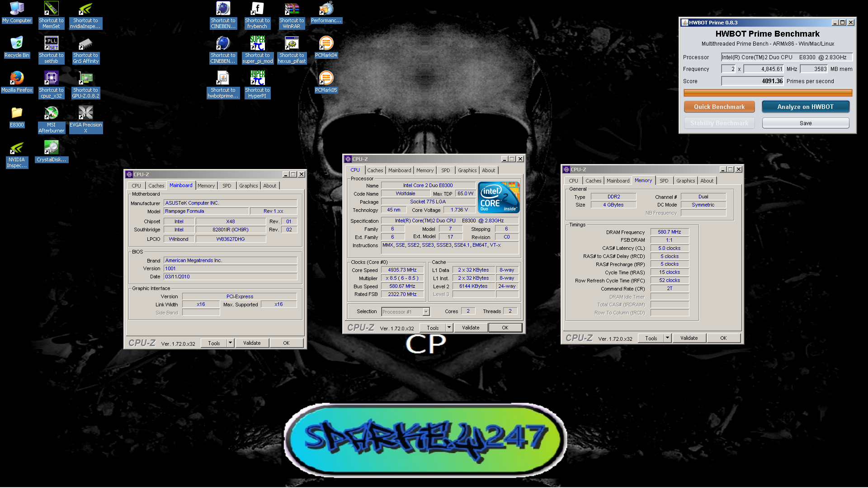This screenshot has width=868, height=488.
Task: Click the HWBOT Processor name field
Action: click(x=787, y=57)
